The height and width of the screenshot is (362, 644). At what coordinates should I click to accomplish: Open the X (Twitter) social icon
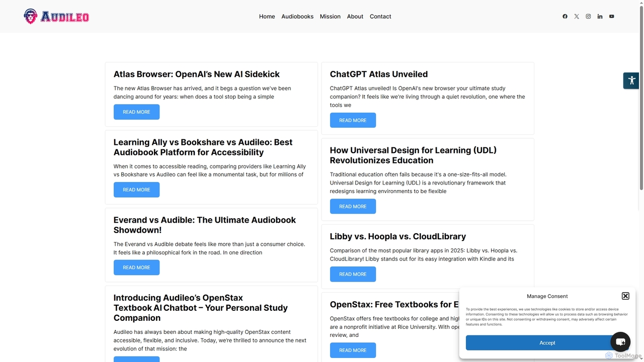click(577, 17)
